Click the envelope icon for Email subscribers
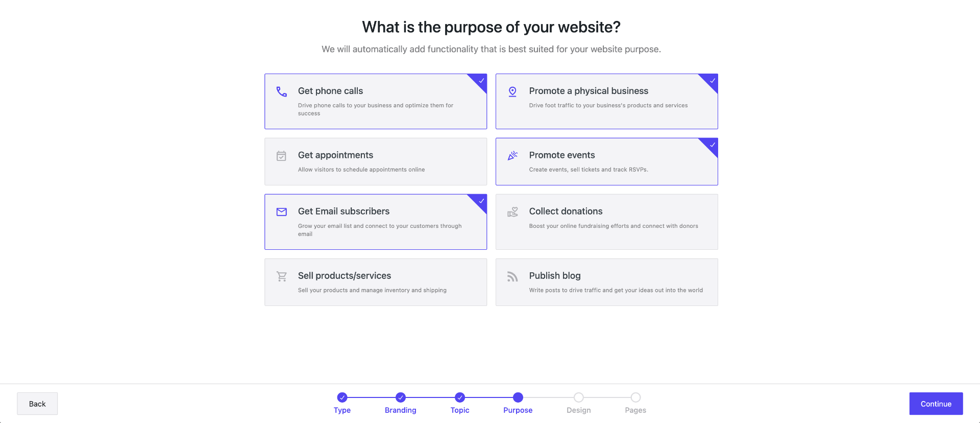The width and height of the screenshot is (980, 423). coord(282,212)
